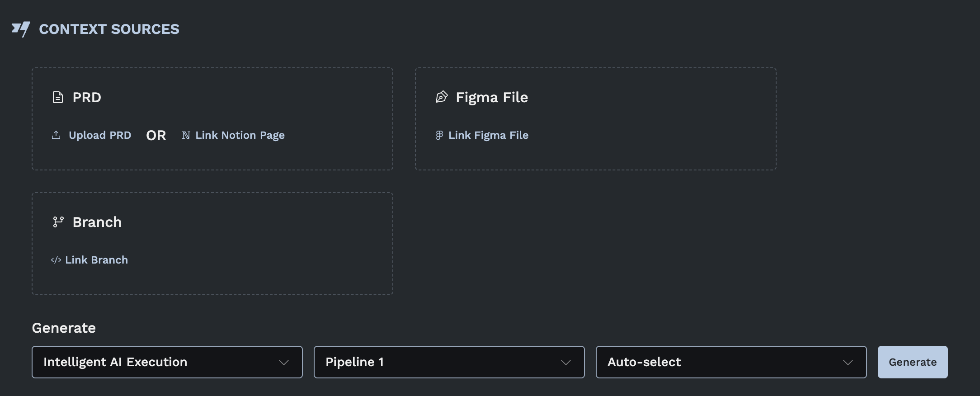The width and height of the screenshot is (980, 396).
Task: Click Link Figma File
Action: (x=488, y=135)
